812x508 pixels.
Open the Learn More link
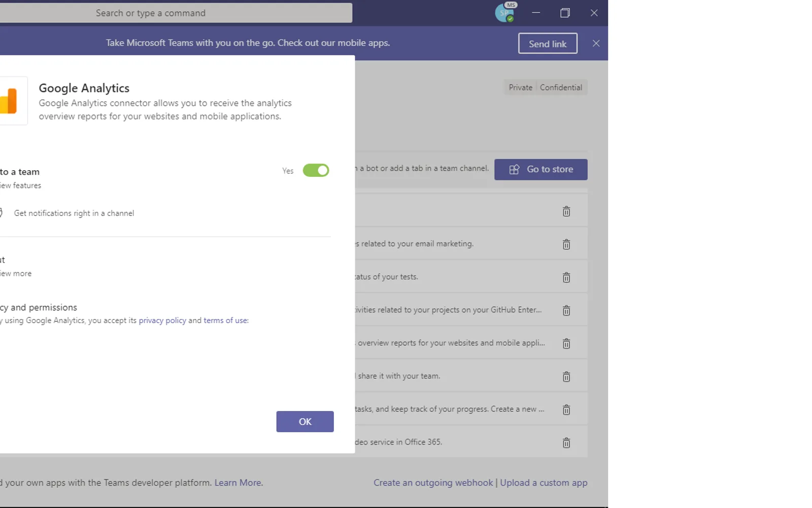[239, 483]
